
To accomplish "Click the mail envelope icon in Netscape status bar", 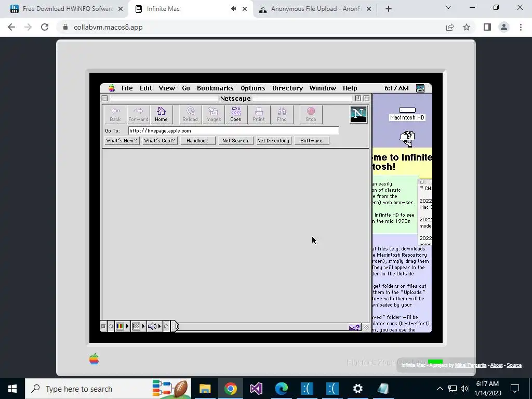I will pyautogui.click(x=354, y=327).
